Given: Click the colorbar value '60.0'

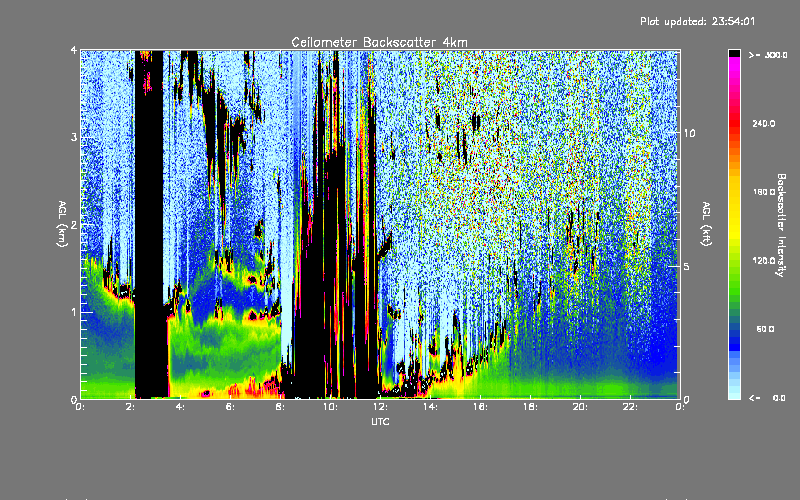Looking at the screenshot, I should coord(765,329).
